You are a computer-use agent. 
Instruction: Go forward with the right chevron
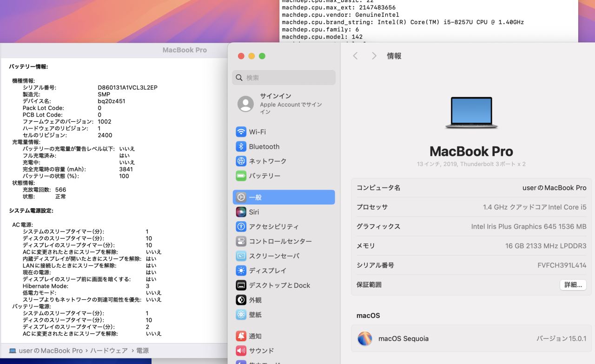[374, 56]
